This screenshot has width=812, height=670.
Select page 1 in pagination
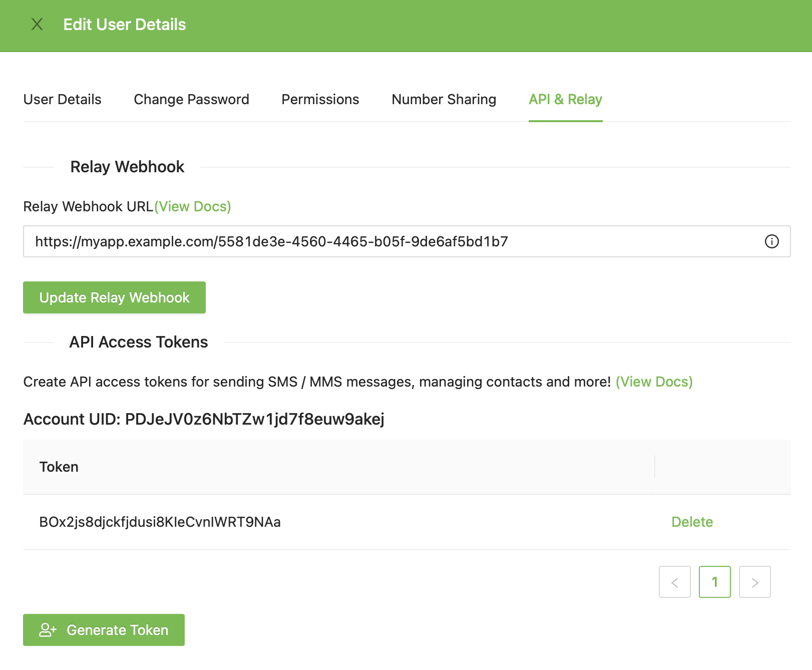point(715,582)
